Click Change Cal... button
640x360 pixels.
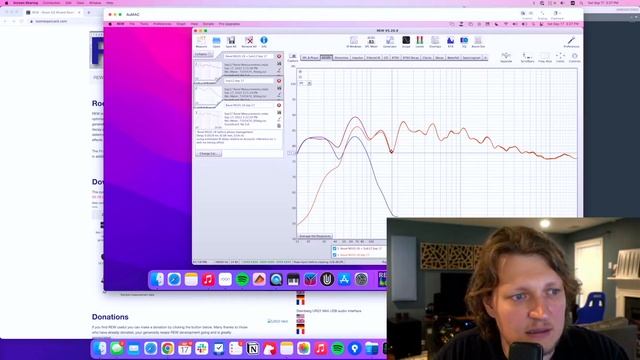(x=208, y=153)
